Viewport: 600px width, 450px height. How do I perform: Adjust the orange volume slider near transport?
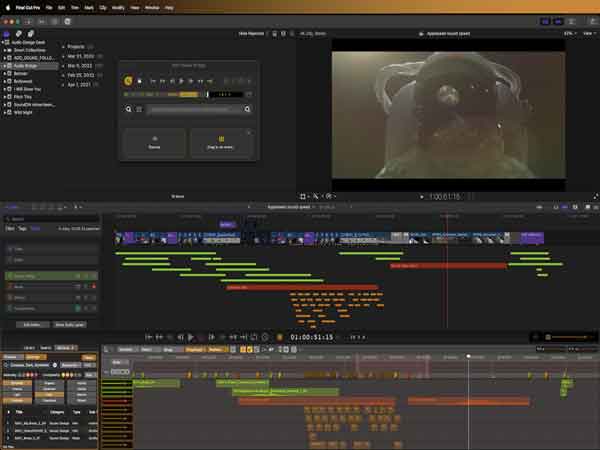[569, 337]
